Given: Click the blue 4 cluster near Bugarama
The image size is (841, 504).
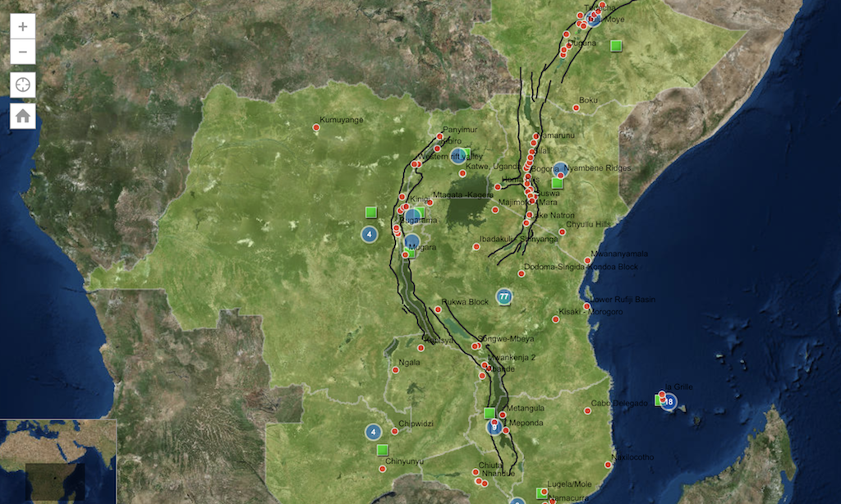Looking at the screenshot, I should 370,234.
